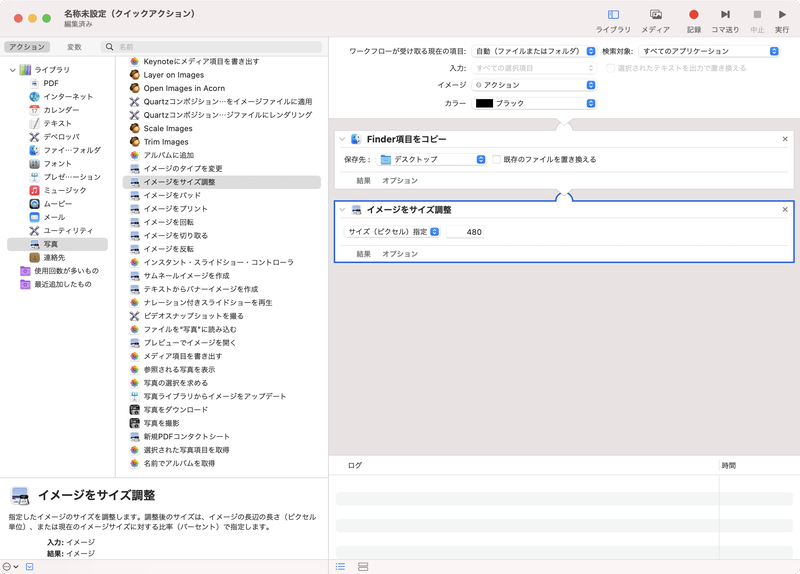Show オプション of Finder項目をコピー
The height and width of the screenshot is (574, 800).
point(400,181)
